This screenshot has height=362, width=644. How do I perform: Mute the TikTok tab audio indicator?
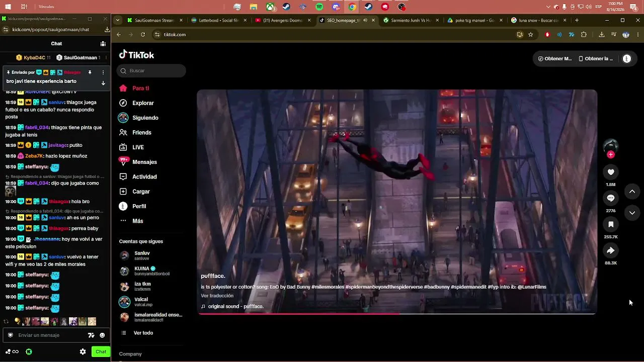365,21
